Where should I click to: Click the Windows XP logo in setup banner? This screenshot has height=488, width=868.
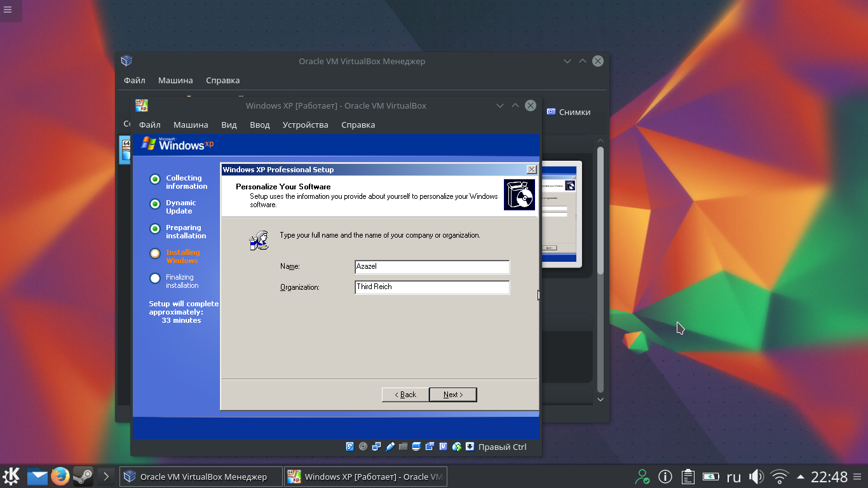coord(177,144)
